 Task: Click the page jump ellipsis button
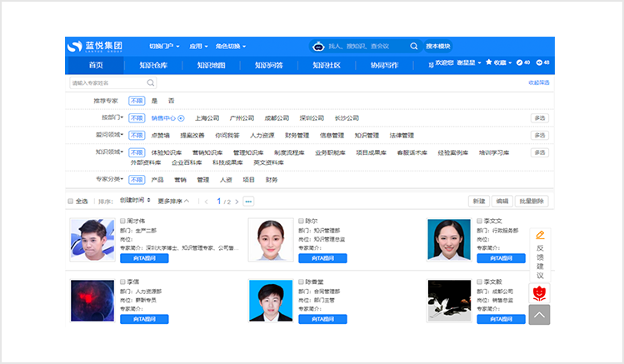point(247,202)
